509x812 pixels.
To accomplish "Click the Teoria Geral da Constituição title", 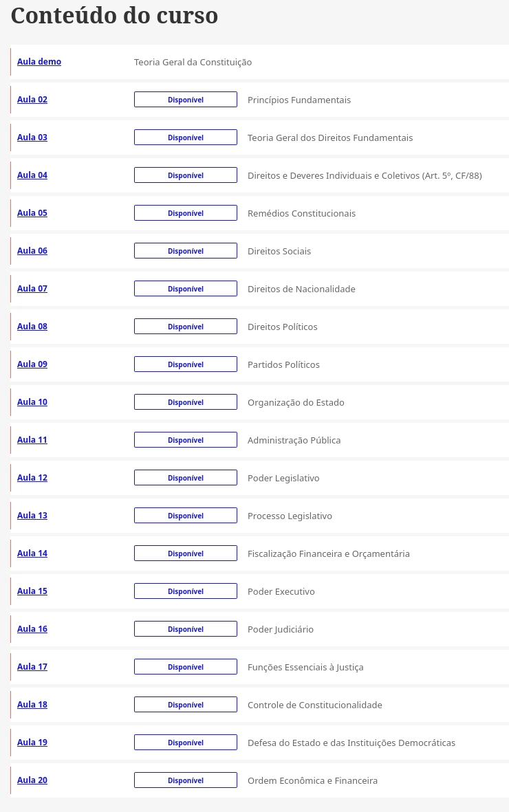I will click(193, 63).
